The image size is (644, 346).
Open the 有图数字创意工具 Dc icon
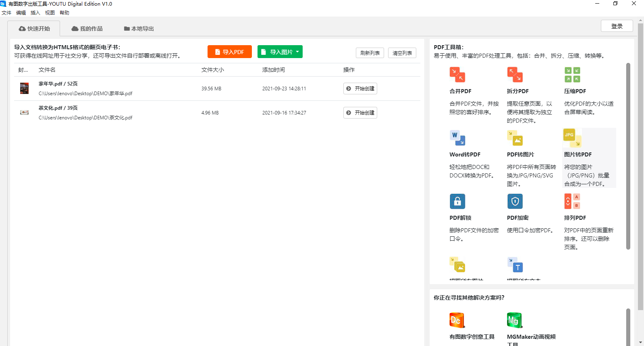coord(457,320)
